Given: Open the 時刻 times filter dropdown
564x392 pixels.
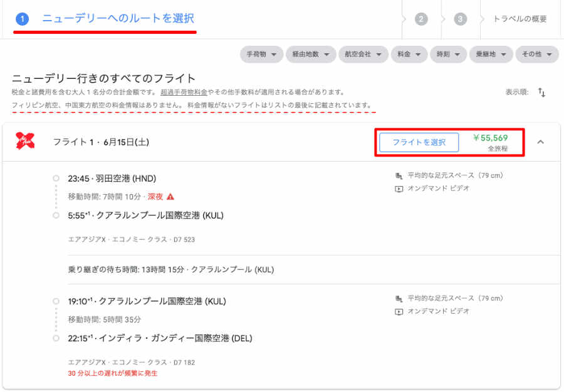Looking at the screenshot, I should pos(448,54).
